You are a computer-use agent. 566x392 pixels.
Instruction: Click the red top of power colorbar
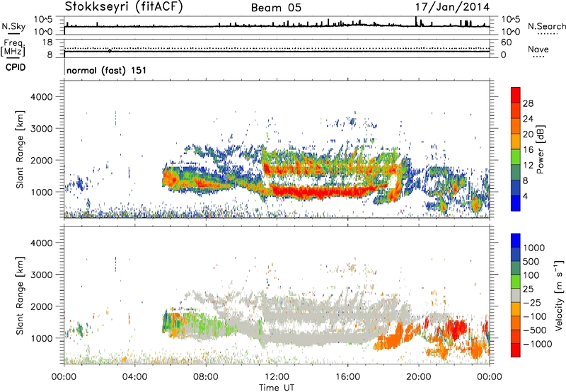click(x=516, y=95)
